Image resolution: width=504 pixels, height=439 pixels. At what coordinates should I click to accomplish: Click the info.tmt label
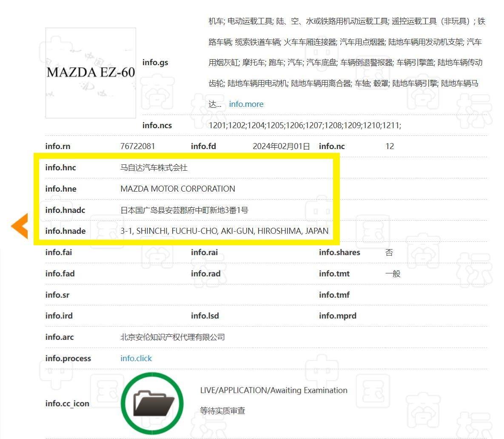pyautogui.click(x=334, y=273)
